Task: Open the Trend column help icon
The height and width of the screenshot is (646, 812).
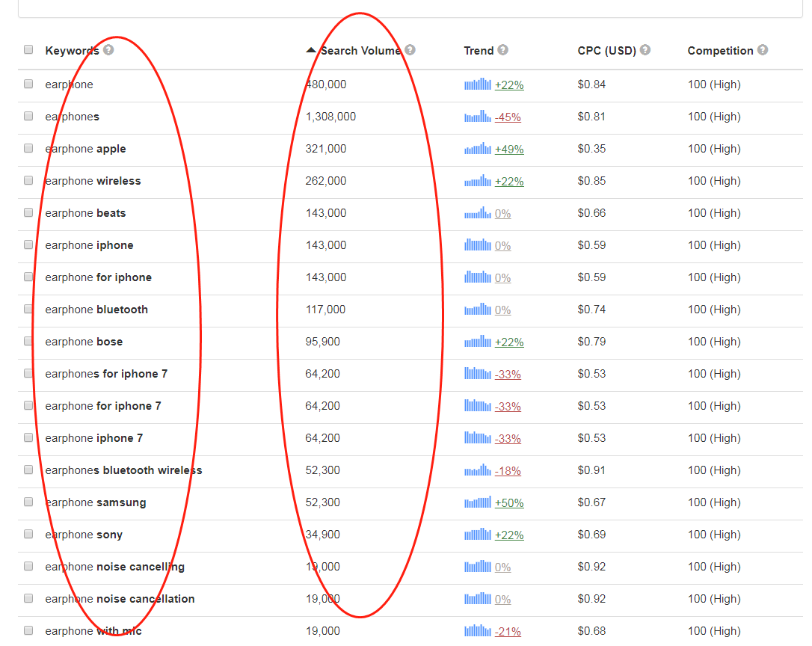Action: pos(503,50)
